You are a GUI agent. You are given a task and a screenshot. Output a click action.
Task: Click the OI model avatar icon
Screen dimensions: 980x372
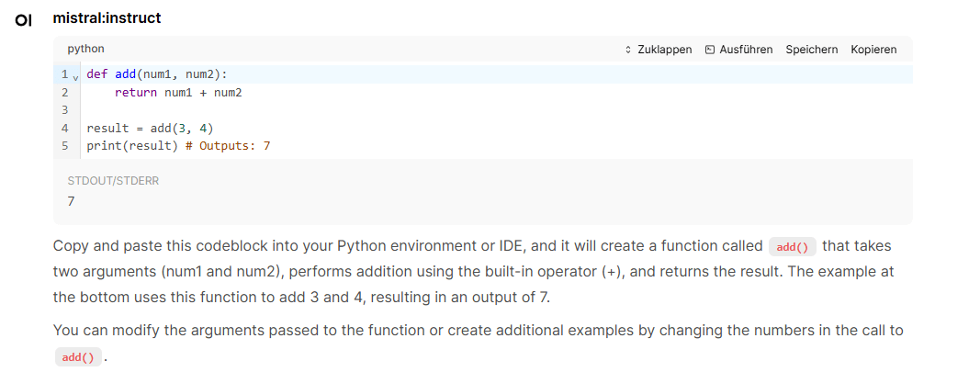pos(24,19)
